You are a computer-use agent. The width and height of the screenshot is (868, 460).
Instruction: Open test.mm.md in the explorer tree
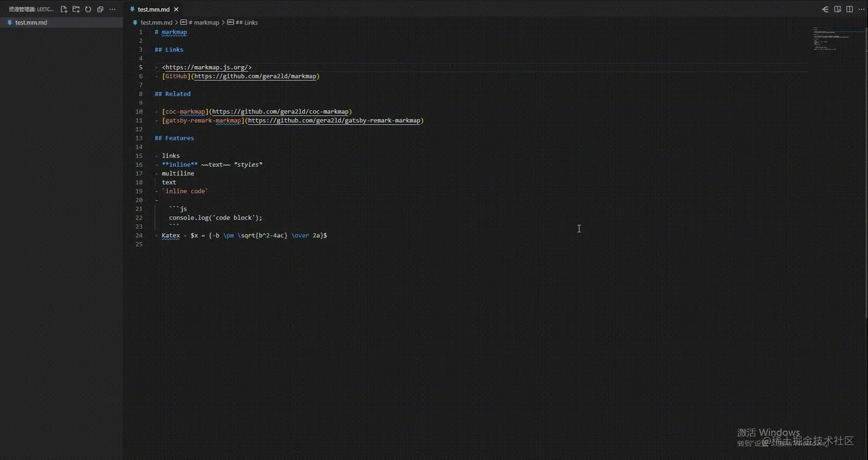pos(61,22)
